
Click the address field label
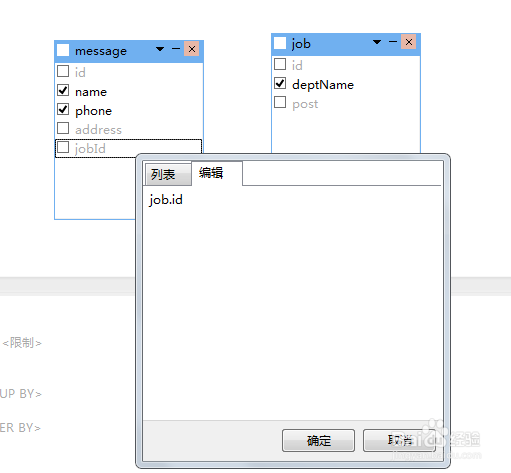98,130
